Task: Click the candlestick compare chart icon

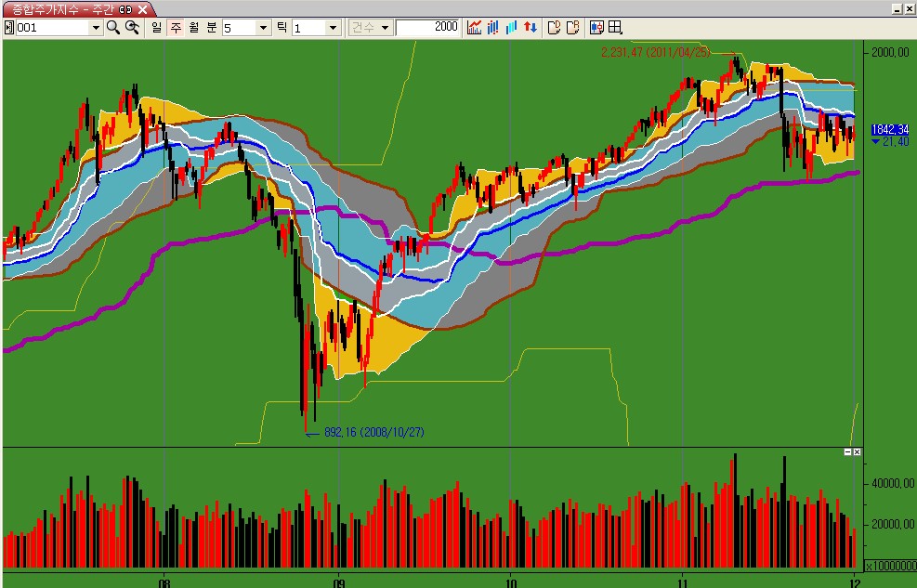Action: [596, 27]
